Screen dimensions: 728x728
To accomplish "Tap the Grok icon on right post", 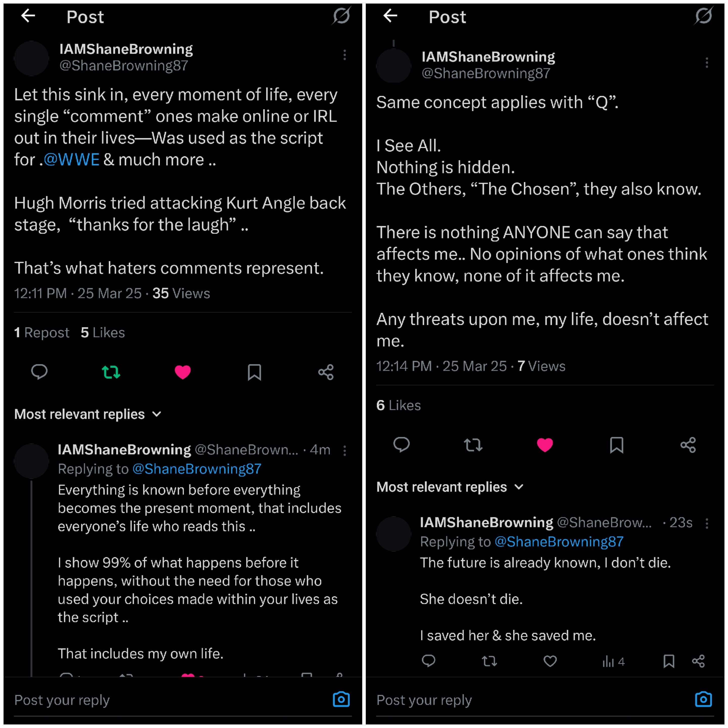I will (703, 16).
